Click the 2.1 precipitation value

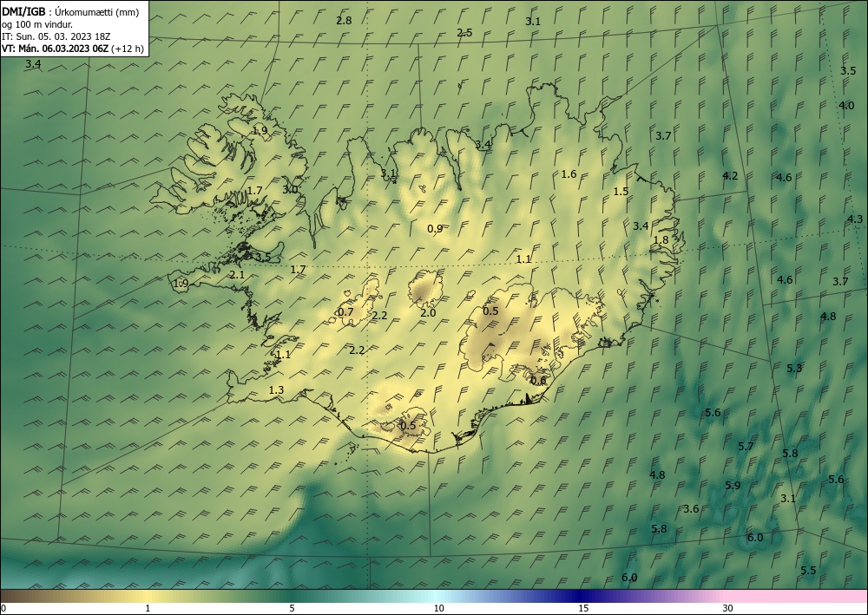pos(237,275)
